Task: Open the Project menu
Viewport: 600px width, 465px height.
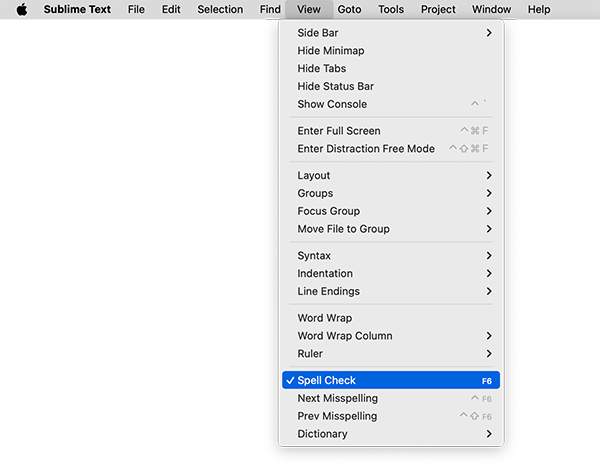Action: [438, 9]
